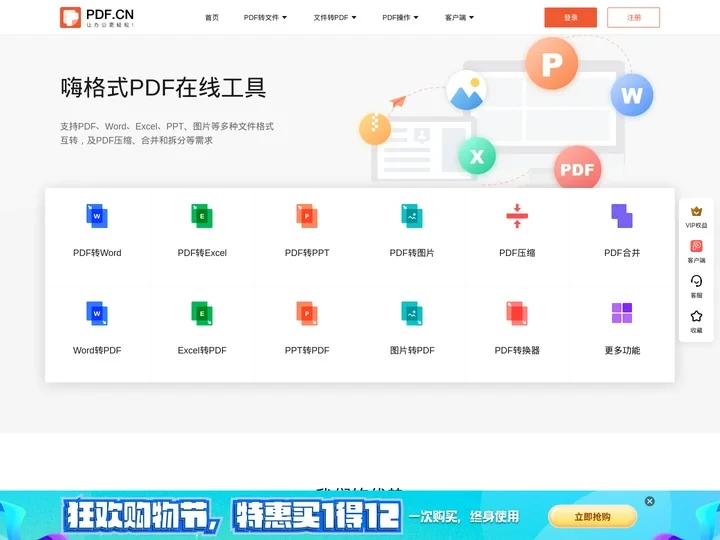
Task: Click the 登录 login button
Action: pos(570,17)
